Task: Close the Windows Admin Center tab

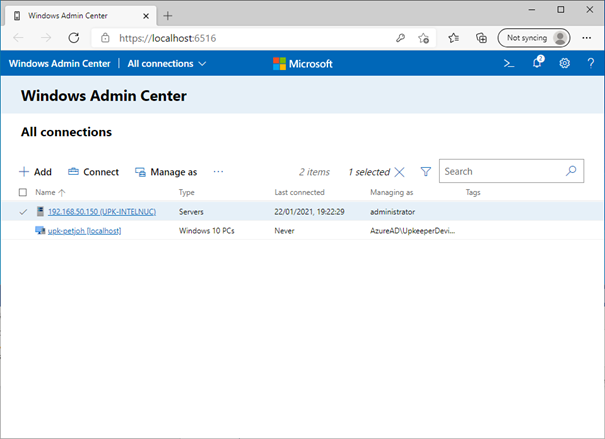Action: (146, 16)
